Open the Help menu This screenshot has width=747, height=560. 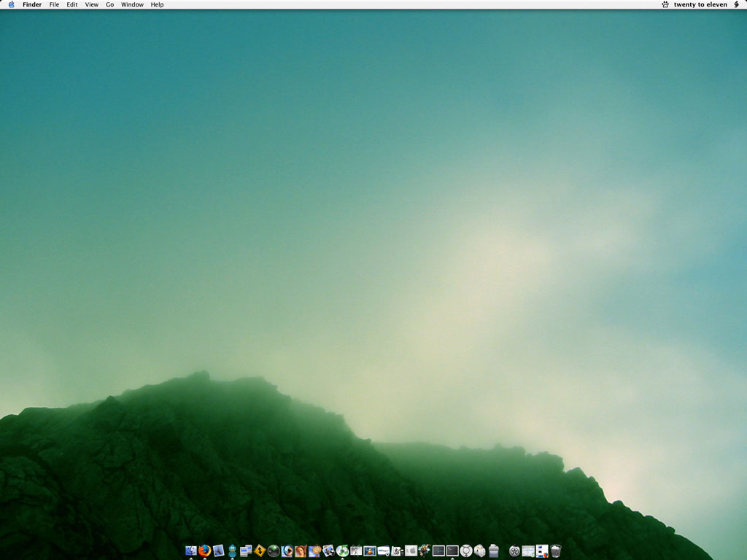(x=158, y=5)
